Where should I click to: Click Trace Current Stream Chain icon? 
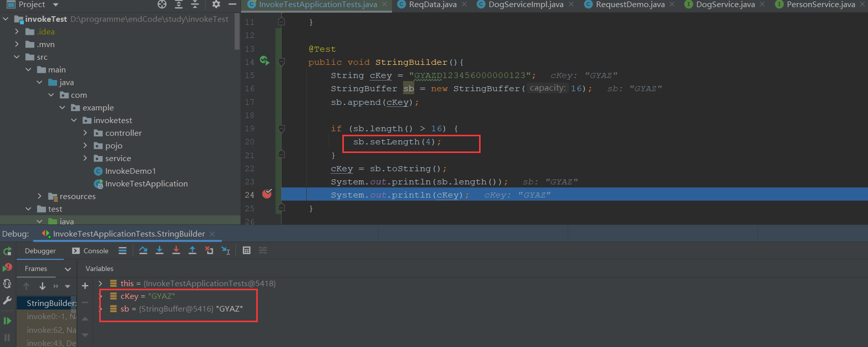(263, 250)
